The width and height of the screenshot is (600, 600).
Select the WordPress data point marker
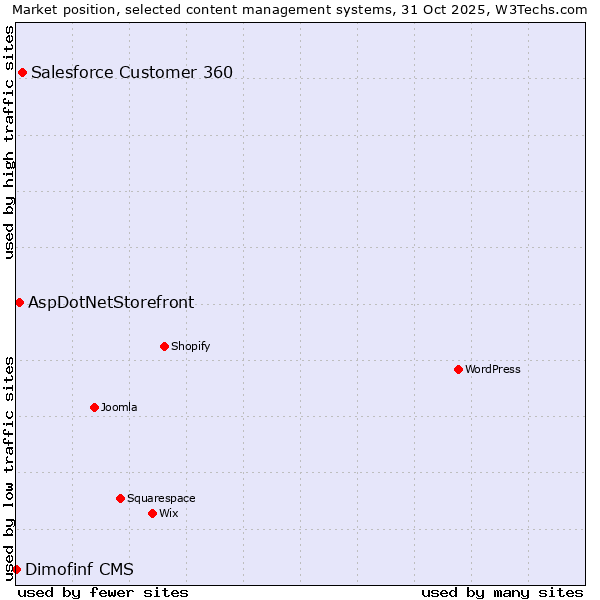click(x=458, y=369)
